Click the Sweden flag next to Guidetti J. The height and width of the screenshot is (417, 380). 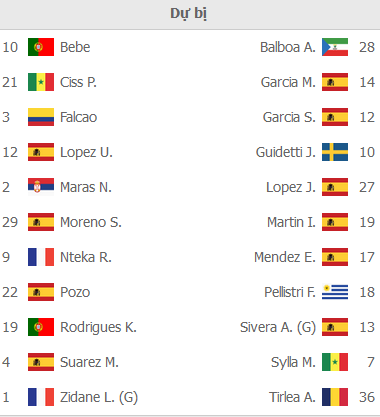point(335,152)
